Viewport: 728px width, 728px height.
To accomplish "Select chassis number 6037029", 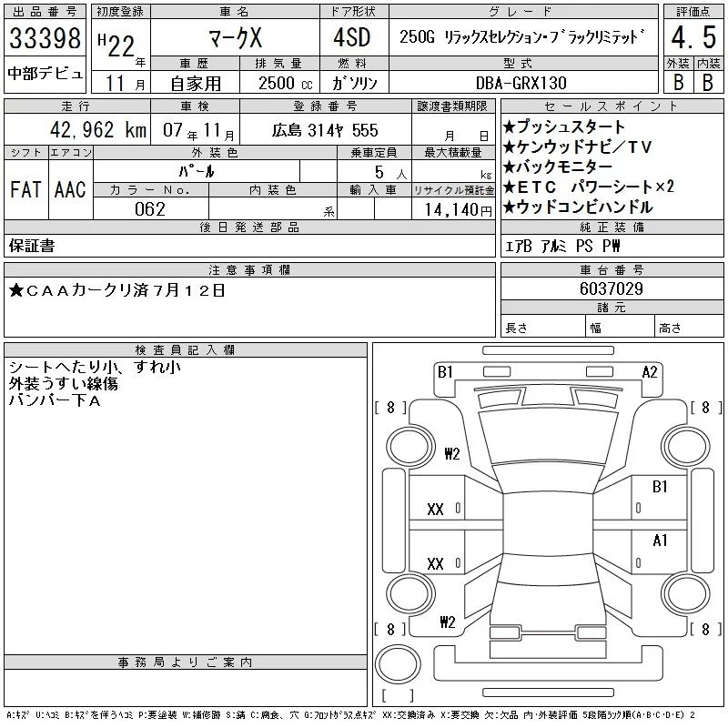I will (611, 288).
